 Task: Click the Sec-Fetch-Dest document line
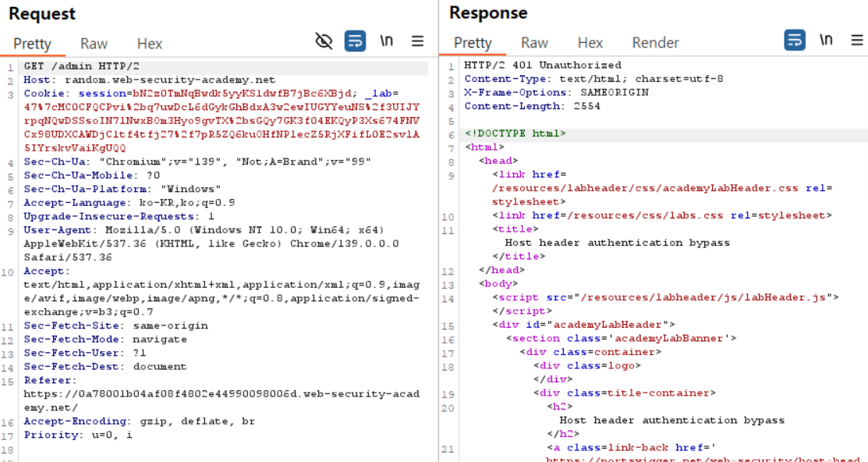105,367
